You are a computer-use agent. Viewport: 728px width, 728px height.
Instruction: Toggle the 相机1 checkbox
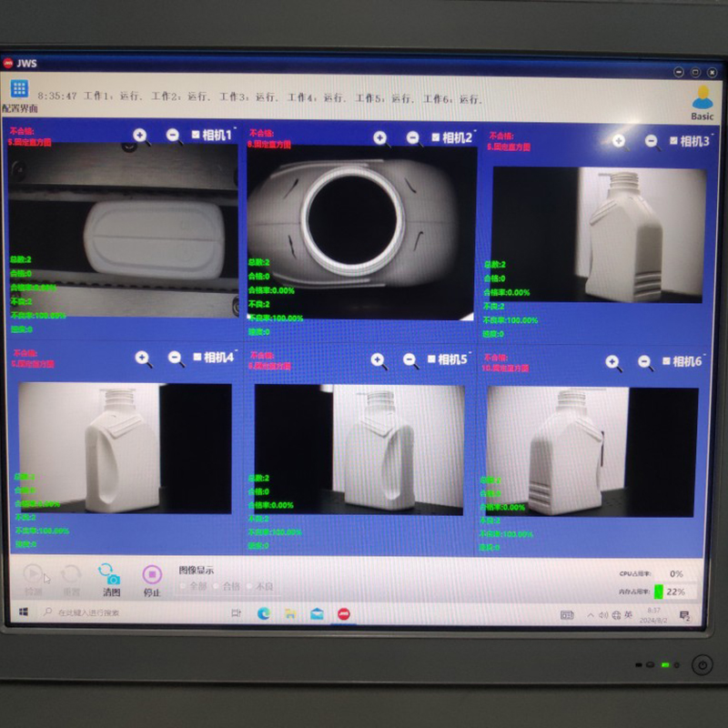tap(196, 135)
